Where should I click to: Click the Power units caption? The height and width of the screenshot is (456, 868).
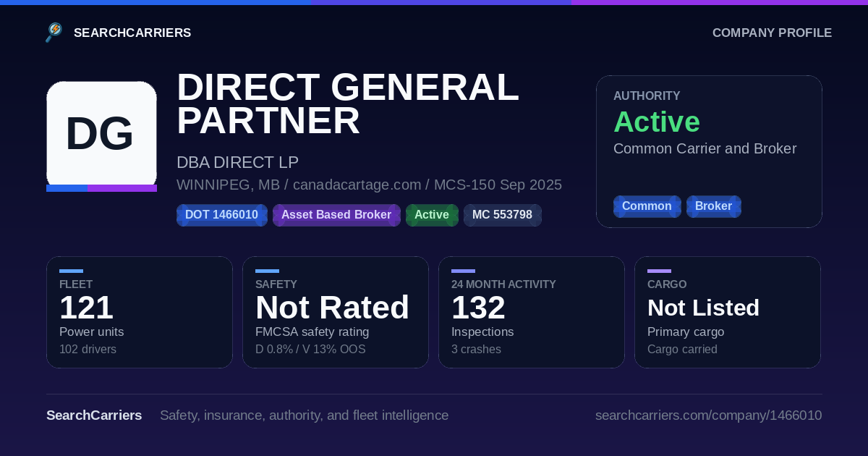click(x=91, y=332)
